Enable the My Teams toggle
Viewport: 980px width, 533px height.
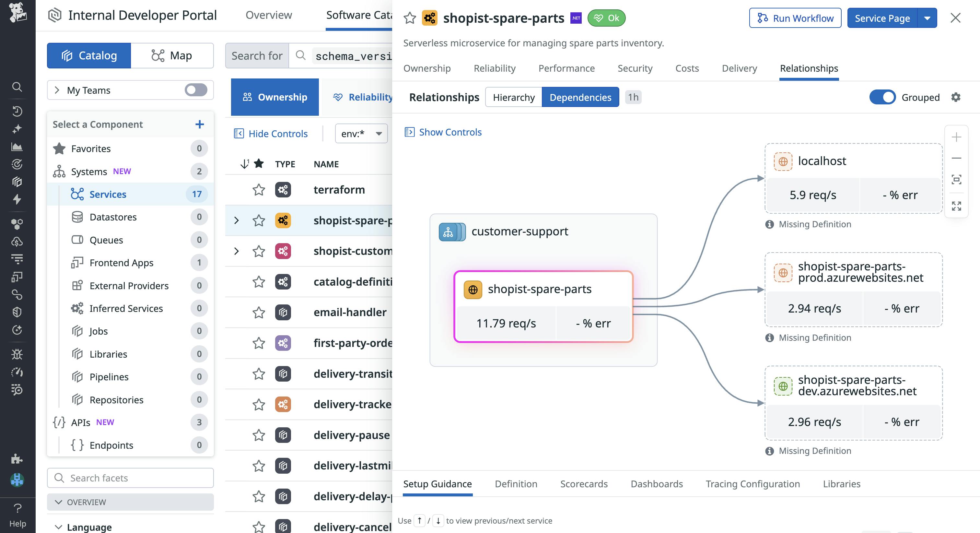pos(195,90)
